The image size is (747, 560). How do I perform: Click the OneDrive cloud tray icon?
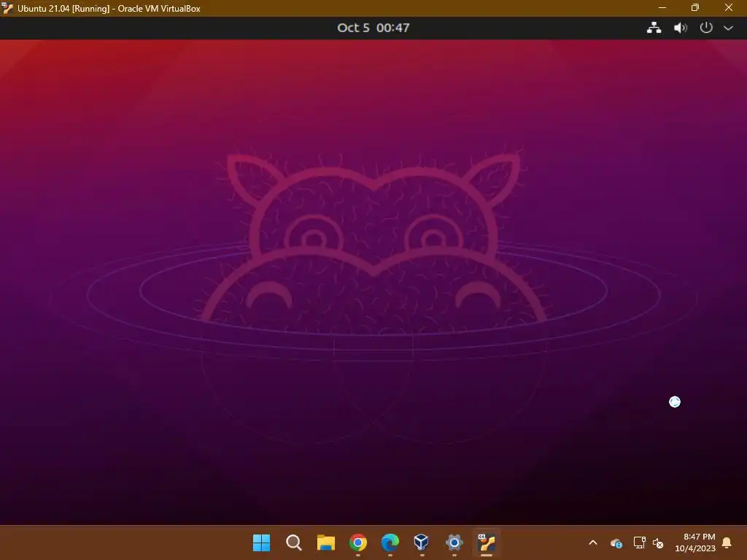616,542
